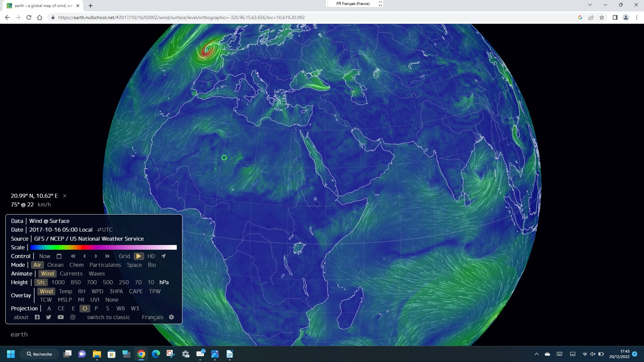This screenshot has height=362, width=644.
Task: Click the current location arrow icon
Action: (x=163, y=256)
